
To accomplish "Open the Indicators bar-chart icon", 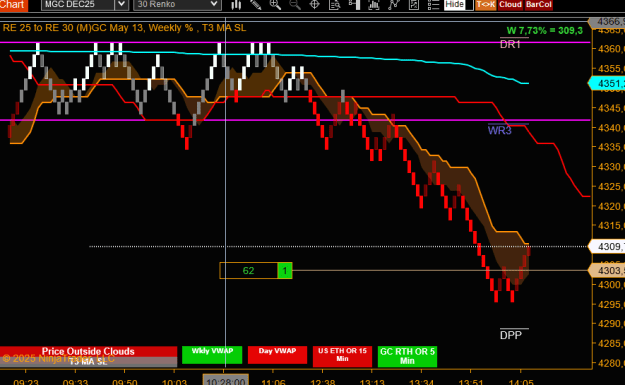I will click(x=374, y=4).
